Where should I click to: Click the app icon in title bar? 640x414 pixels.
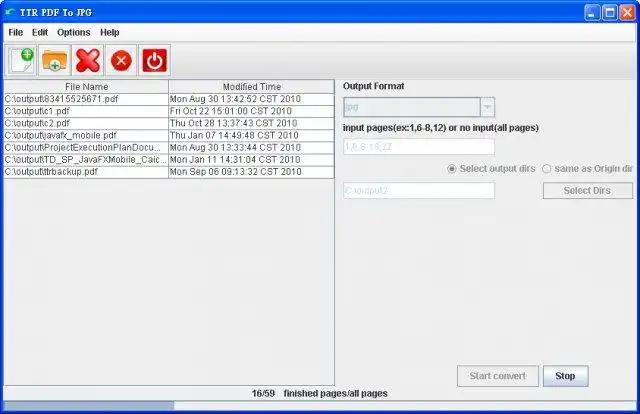[x=10, y=12]
